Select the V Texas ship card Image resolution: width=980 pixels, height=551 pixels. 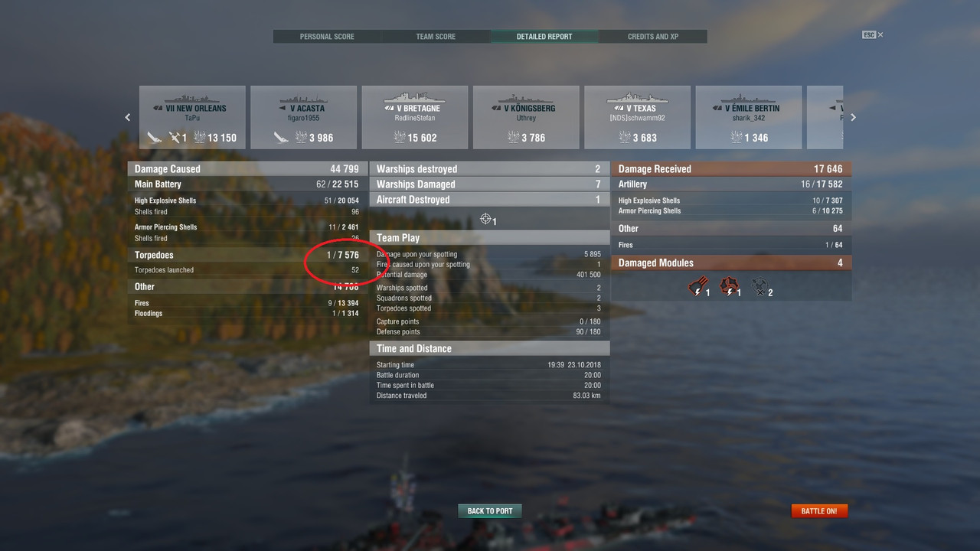637,117
